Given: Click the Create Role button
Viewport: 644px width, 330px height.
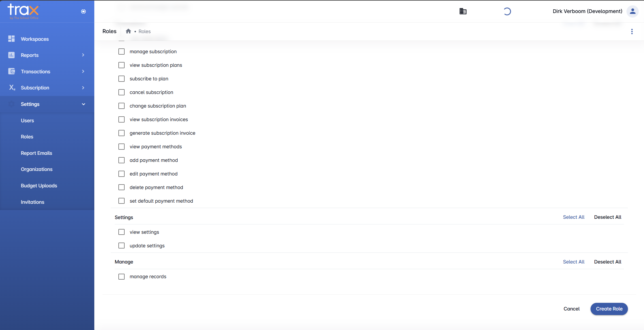Looking at the screenshot, I should click(609, 309).
